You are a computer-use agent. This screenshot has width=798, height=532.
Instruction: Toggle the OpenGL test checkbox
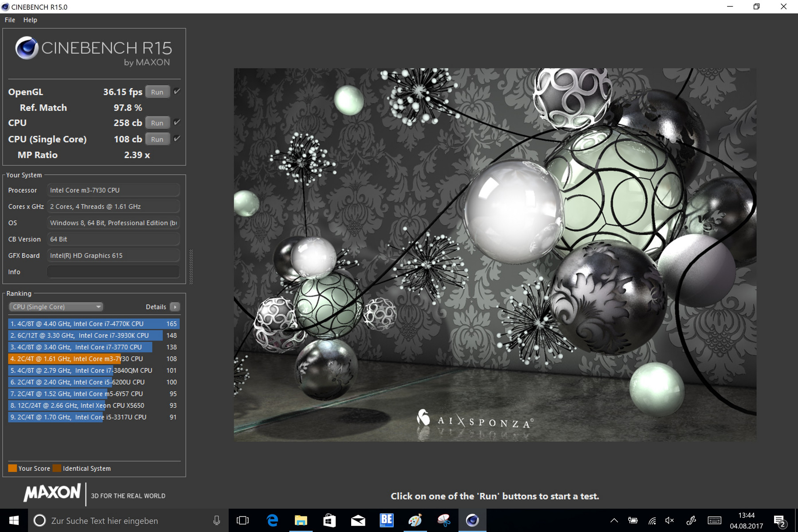(x=177, y=91)
